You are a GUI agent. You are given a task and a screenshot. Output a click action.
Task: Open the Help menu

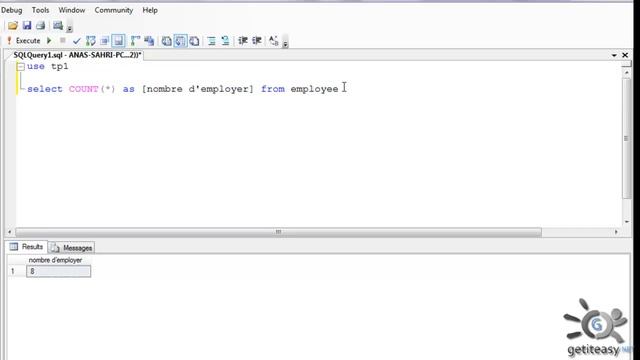[150, 10]
